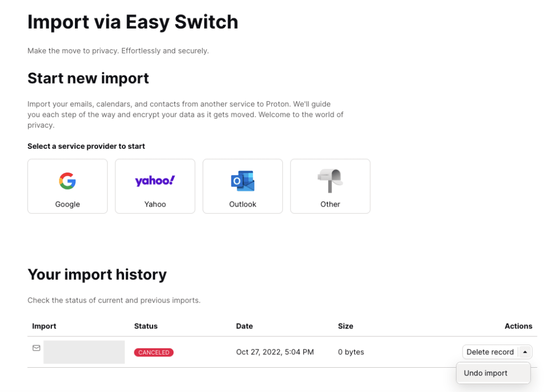Select the Google service provider card
552x392 pixels.
[x=67, y=186]
